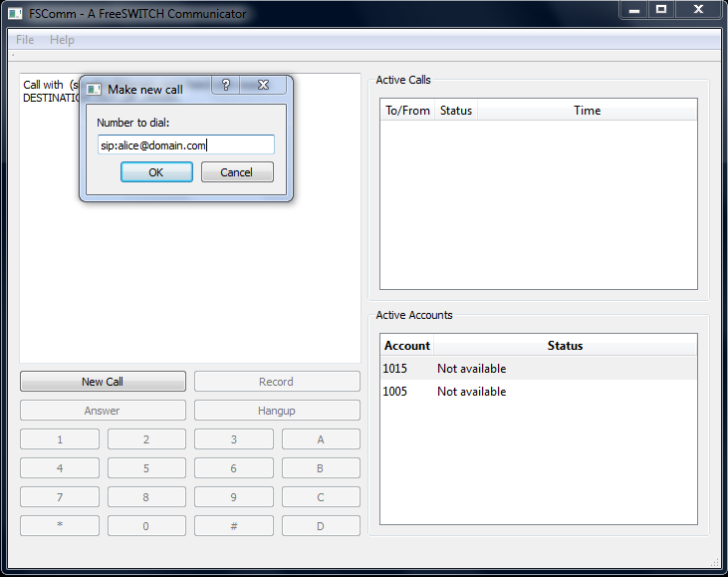Minimize the FSComm window

pyautogui.click(x=633, y=9)
